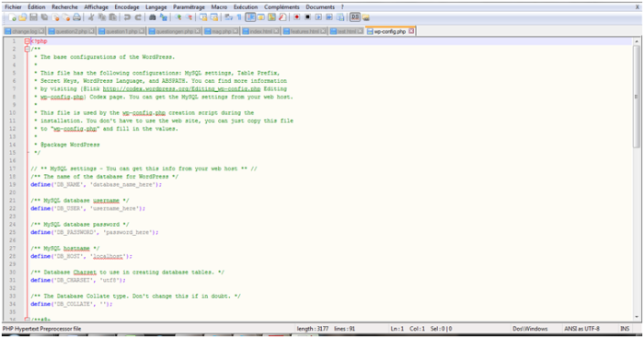Screen dimensions: 644x338
Task: Collapse the fold marker on line 1
Action: pos(27,41)
